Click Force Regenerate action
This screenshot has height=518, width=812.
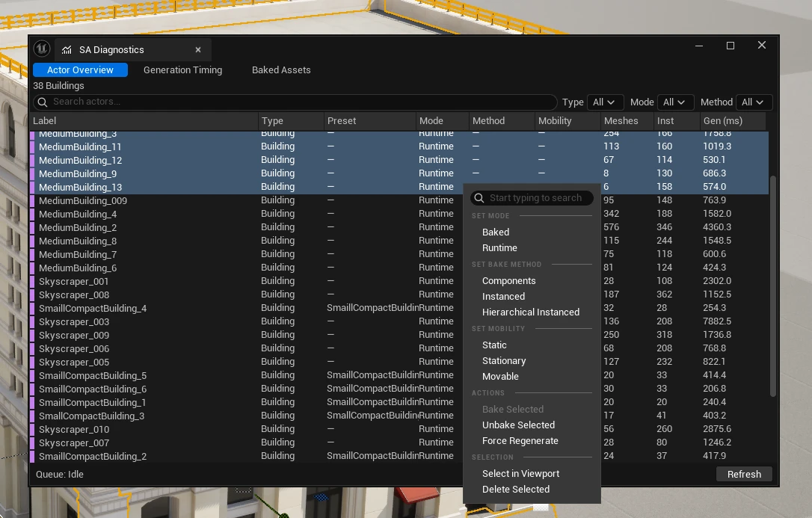pyautogui.click(x=532, y=441)
